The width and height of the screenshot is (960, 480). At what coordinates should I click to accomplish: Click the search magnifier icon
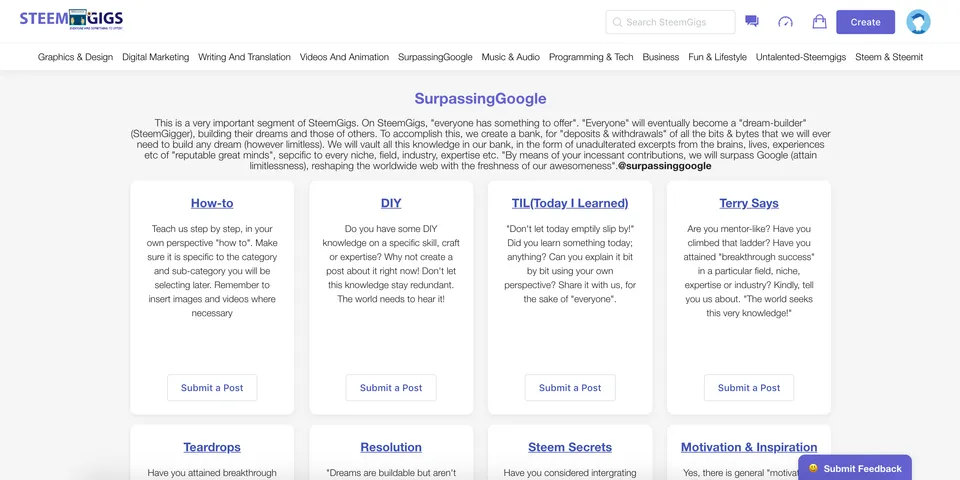point(617,22)
